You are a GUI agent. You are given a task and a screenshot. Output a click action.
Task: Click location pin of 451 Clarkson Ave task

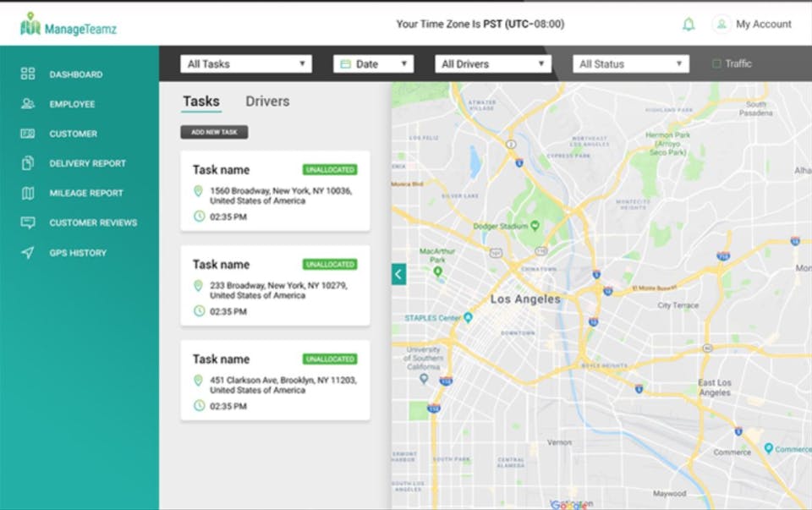198,381
